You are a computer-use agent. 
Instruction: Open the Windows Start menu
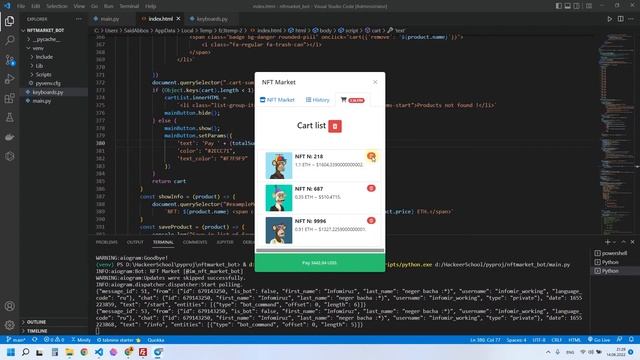(x=11, y=352)
